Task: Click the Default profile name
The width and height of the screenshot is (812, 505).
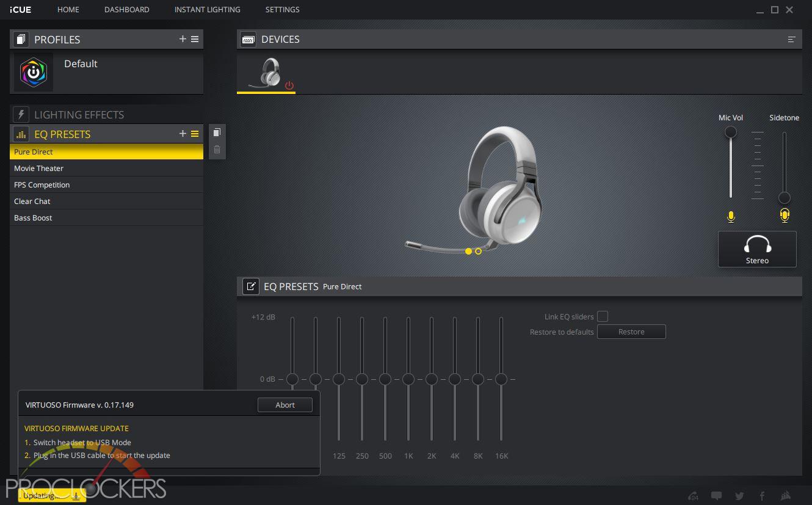Action: pyautogui.click(x=81, y=64)
